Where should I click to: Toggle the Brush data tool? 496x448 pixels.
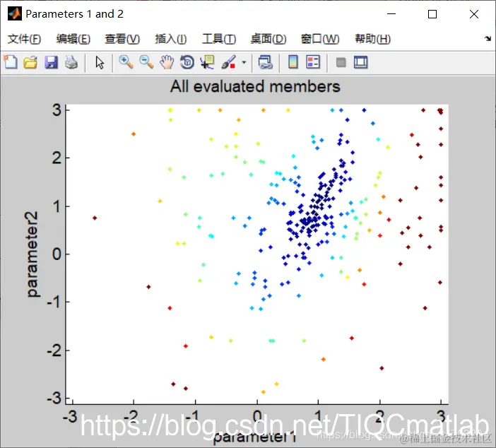tap(228, 62)
